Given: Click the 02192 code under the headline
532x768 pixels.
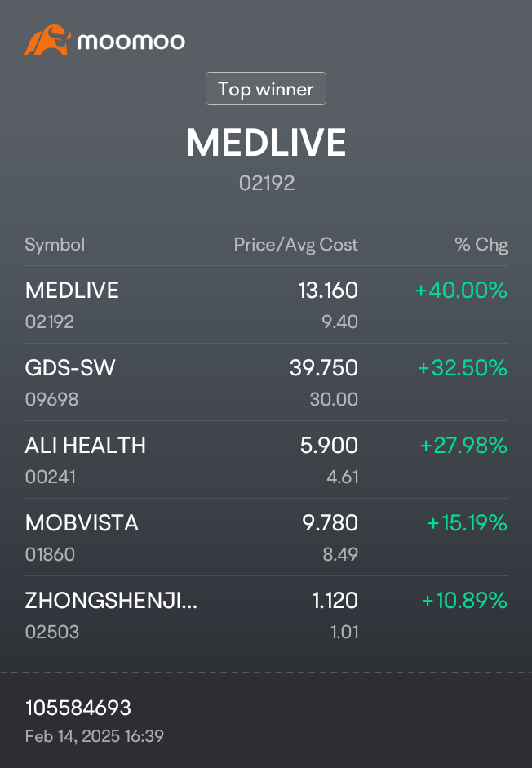Looking at the screenshot, I should 267,183.
